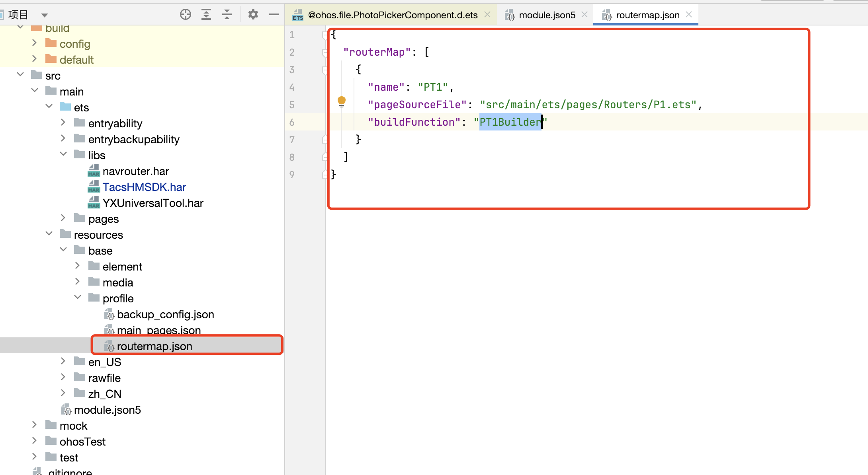Open the project view dropdown arrow
This screenshot has width=868, height=475.
point(45,15)
